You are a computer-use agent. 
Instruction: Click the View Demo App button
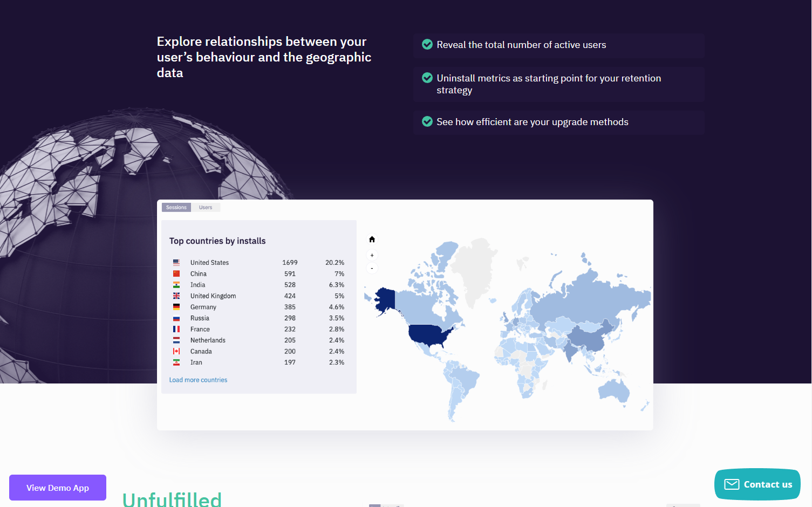(57, 487)
